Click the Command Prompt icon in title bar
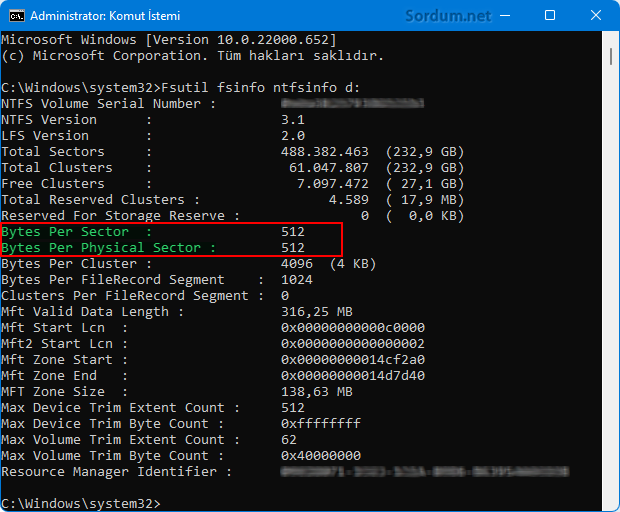 tap(17, 16)
